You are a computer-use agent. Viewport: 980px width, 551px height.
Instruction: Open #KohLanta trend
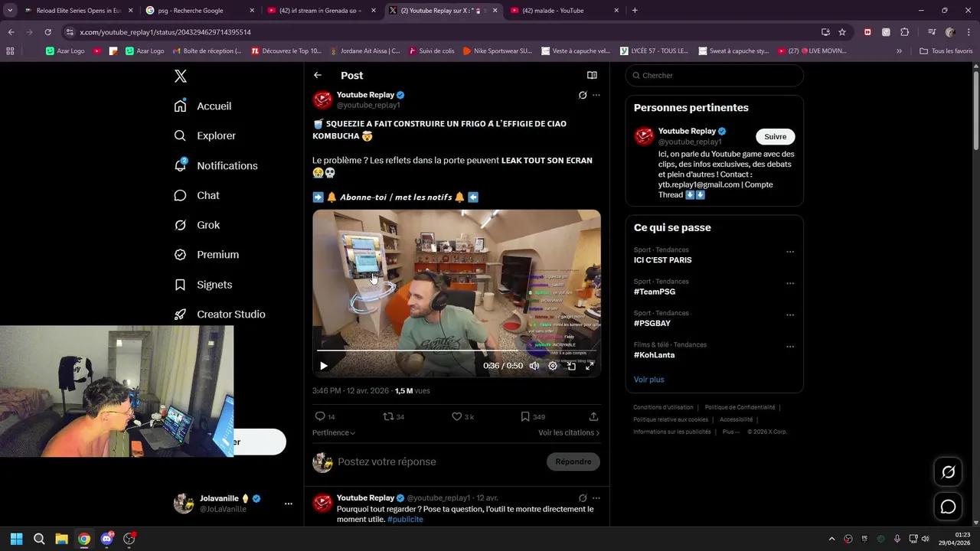point(655,354)
